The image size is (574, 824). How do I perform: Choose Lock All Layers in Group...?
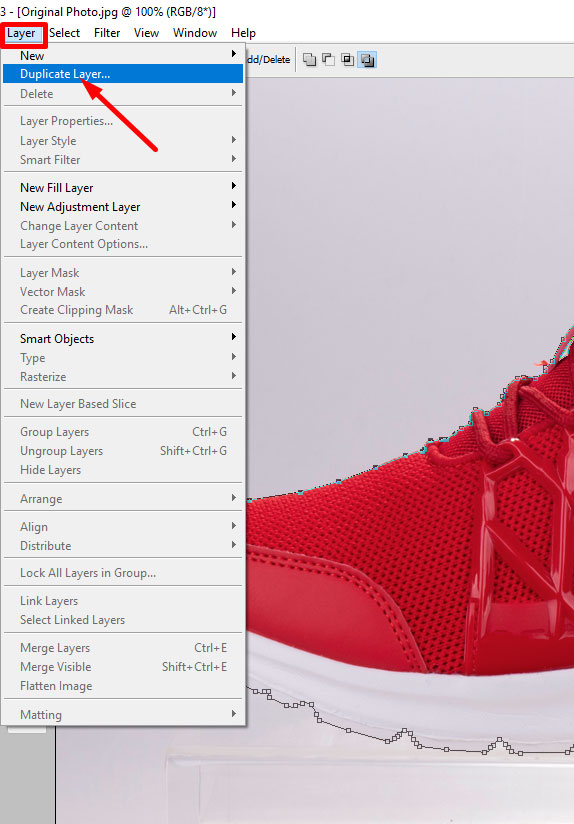[x=123, y=573]
